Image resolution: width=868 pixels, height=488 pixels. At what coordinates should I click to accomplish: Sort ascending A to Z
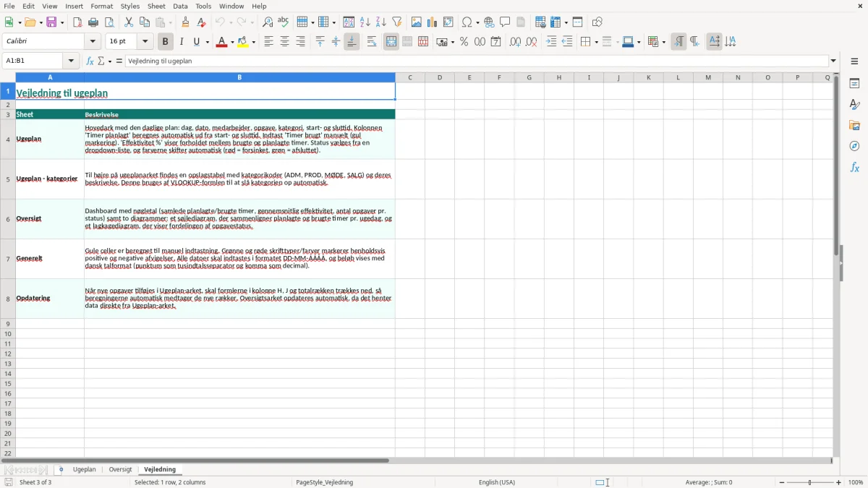(365, 22)
